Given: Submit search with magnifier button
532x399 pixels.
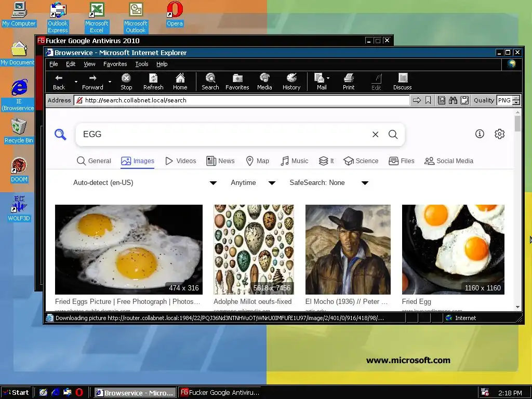Looking at the screenshot, I should [x=393, y=135].
